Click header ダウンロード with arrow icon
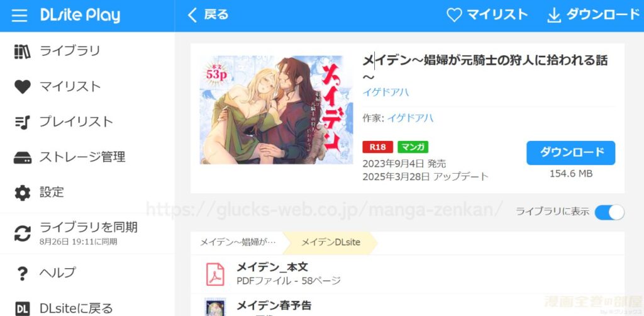Viewport: 644px width, 316px height. 594,15
